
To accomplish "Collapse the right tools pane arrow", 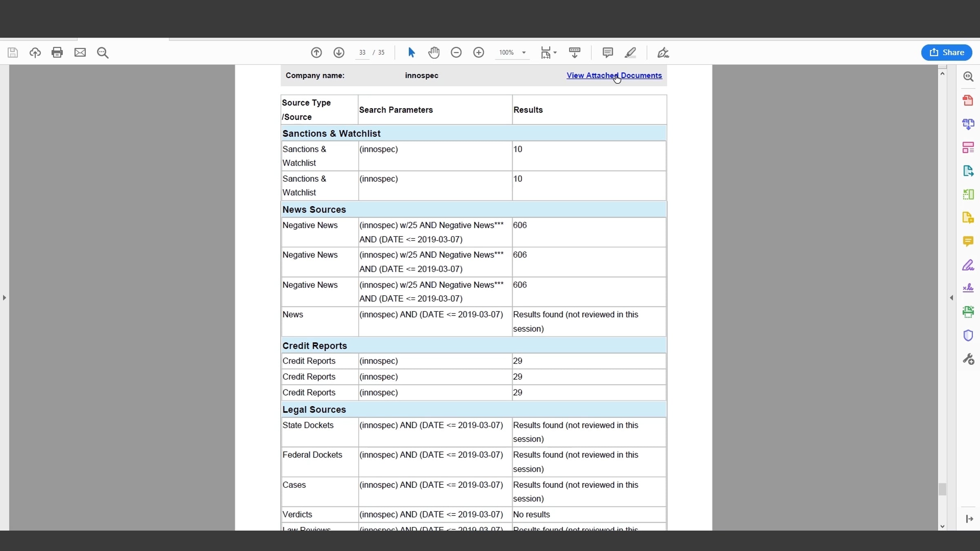I will click(x=951, y=298).
